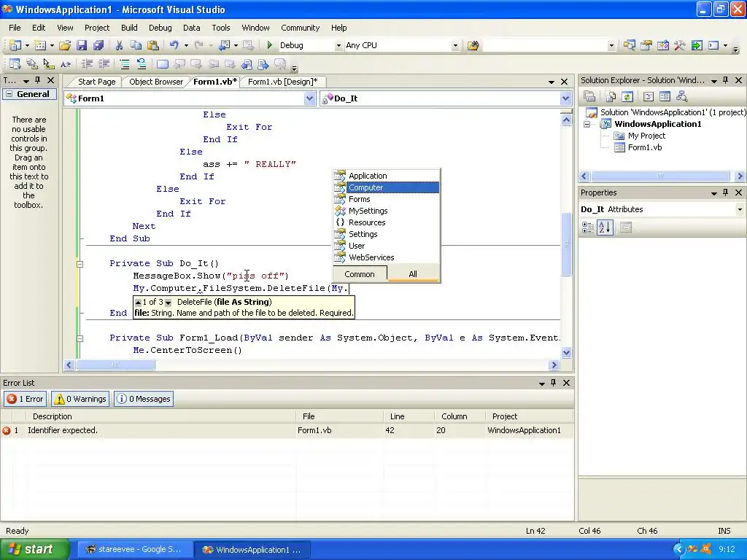Click the Paste clipboard icon
Screen dimensions: 747x560
click(153, 45)
